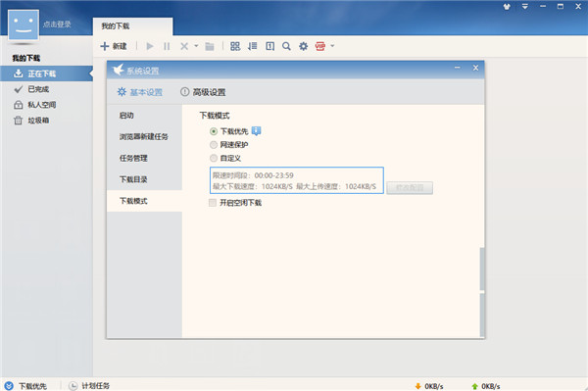Click the toolbar icon left of search
This screenshot has width=588, height=391.
point(270,46)
